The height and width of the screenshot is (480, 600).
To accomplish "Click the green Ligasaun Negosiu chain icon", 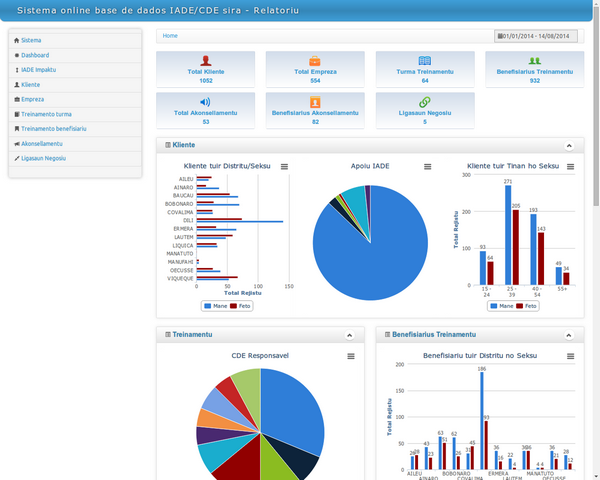I will pos(425,102).
